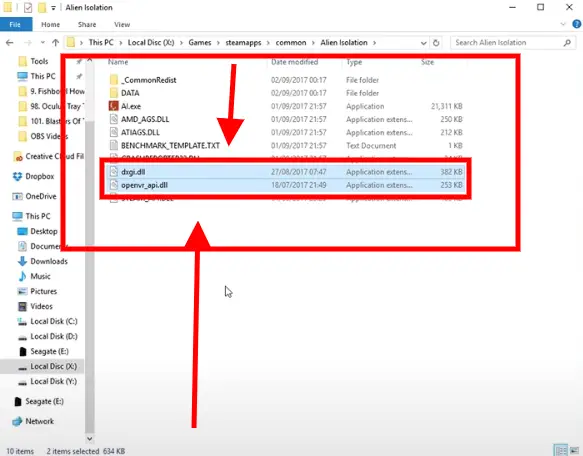Screen dimensions: 583x456
Task: Open Local Disk (C:) drive
Action: 54,321
